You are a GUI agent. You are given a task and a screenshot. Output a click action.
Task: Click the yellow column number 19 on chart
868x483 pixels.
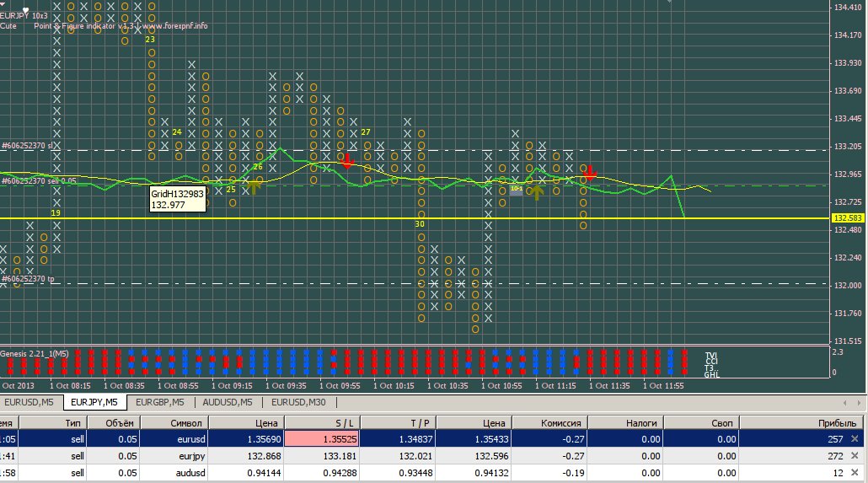click(x=56, y=212)
